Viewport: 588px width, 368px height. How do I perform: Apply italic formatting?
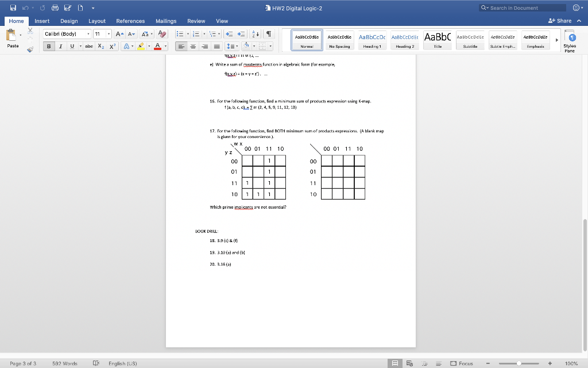coord(61,46)
